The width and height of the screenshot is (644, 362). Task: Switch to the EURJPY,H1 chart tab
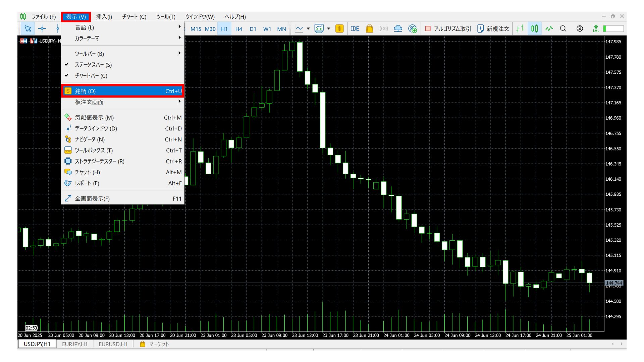coord(75,344)
